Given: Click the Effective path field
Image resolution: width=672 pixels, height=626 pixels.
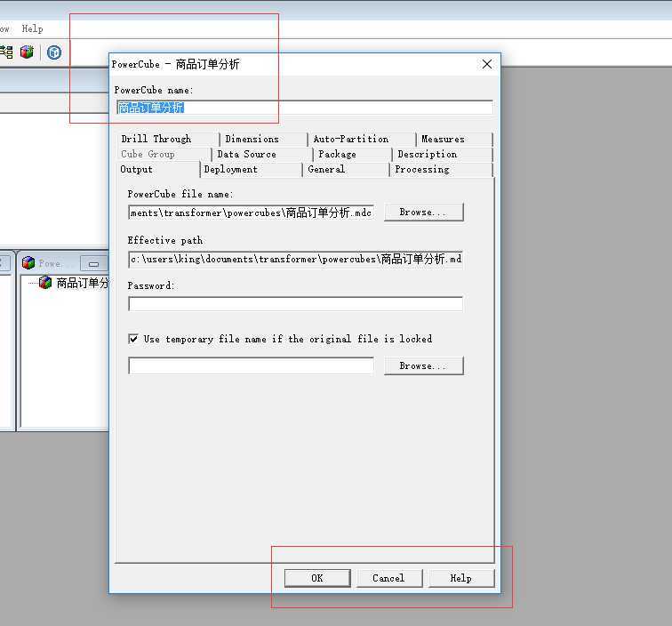Looking at the screenshot, I should 295,259.
